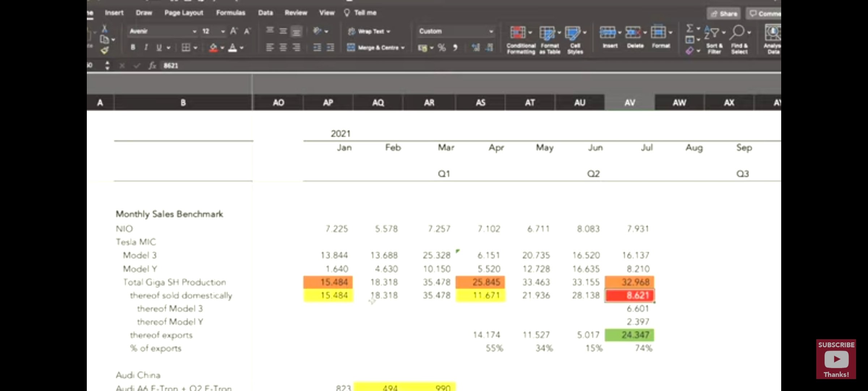This screenshot has width=868, height=391.
Task: Open the Merge & Centre dropdown arrow
Action: [x=403, y=48]
